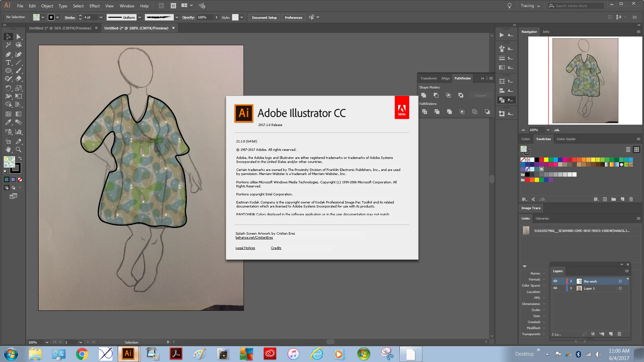
Task: Select the Zoom tool
Action: [18, 150]
